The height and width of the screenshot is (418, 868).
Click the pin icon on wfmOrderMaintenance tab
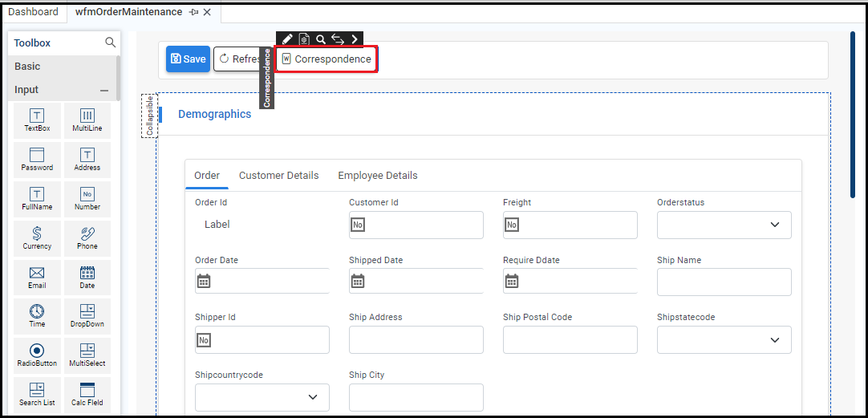[x=194, y=12]
